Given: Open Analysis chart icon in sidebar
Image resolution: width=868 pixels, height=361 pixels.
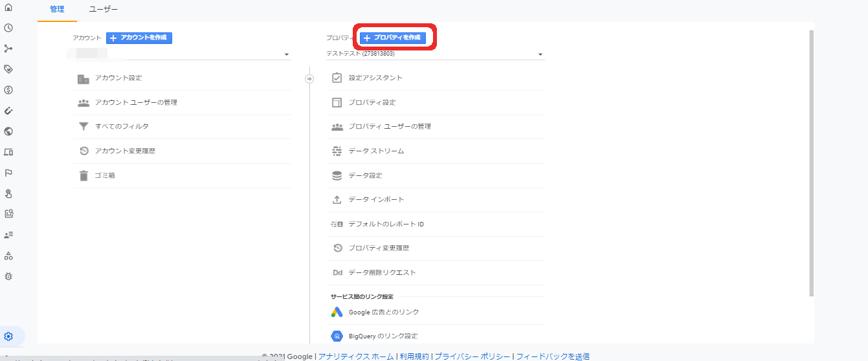Looking at the screenshot, I should tap(8, 213).
